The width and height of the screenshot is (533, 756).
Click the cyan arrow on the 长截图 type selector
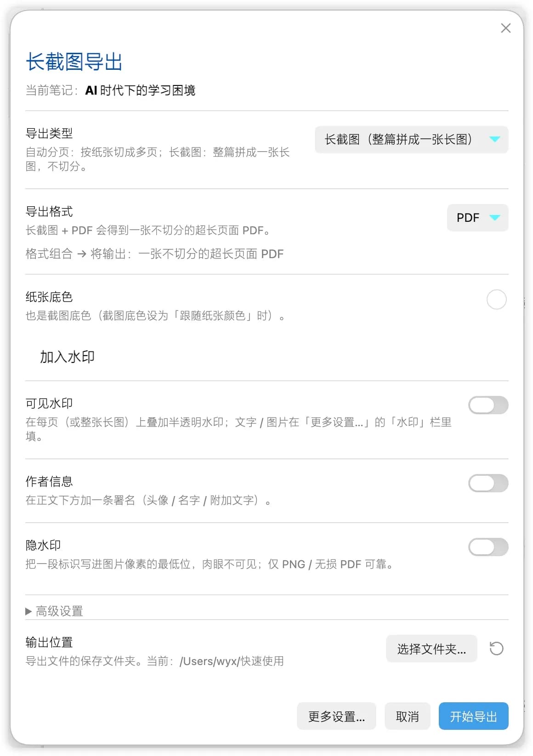click(x=494, y=139)
